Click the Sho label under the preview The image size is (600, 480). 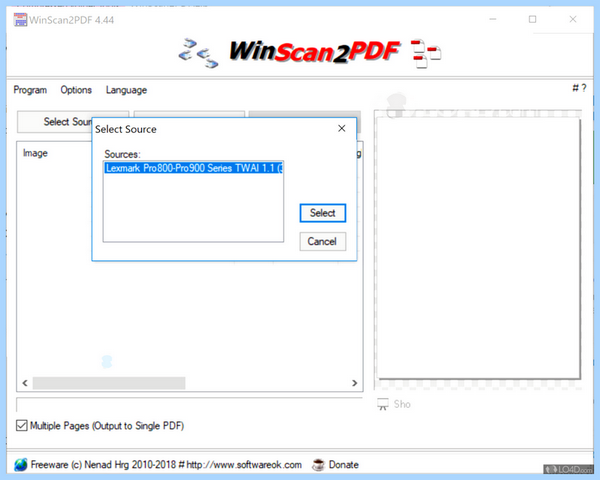pyautogui.click(x=402, y=404)
